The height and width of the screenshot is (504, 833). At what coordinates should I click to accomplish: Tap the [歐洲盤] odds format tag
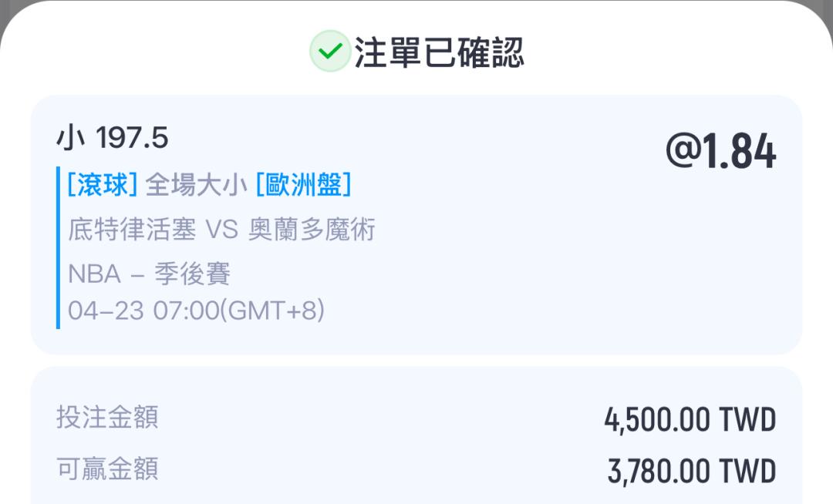[x=303, y=185]
